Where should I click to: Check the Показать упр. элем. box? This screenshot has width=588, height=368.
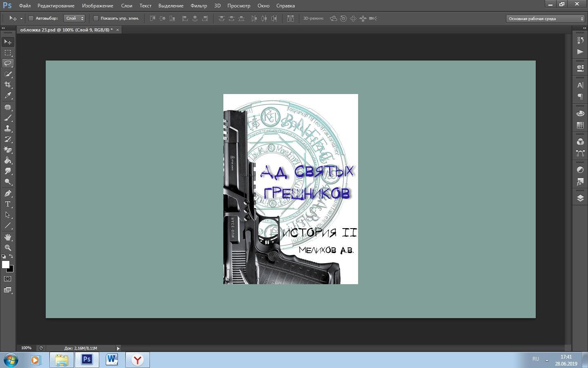point(96,18)
